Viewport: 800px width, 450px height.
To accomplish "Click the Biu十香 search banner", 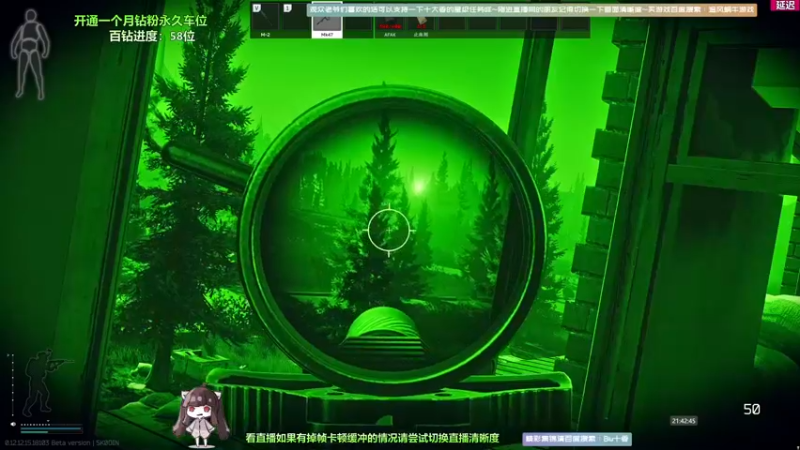I will pyautogui.click(x=577, y=439).
